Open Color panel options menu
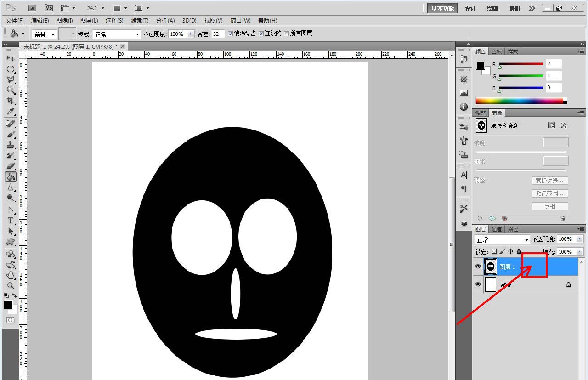Image resolution: width=588 pixels, height=380 pixels. pyautogui.click(x=581, y=51)
